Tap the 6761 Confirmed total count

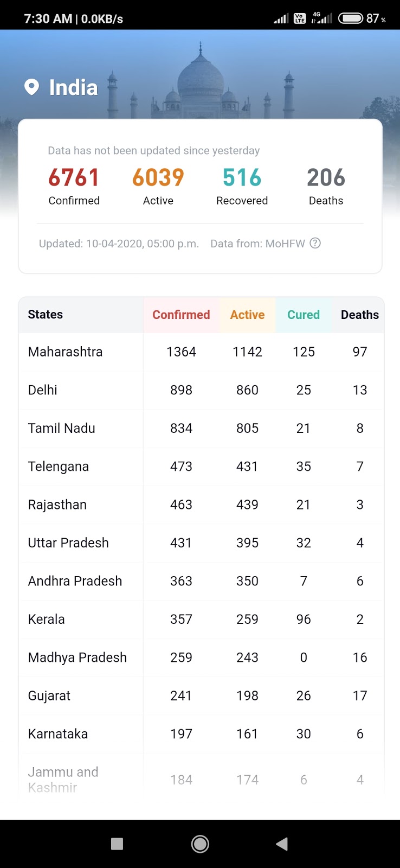[74, 178]
